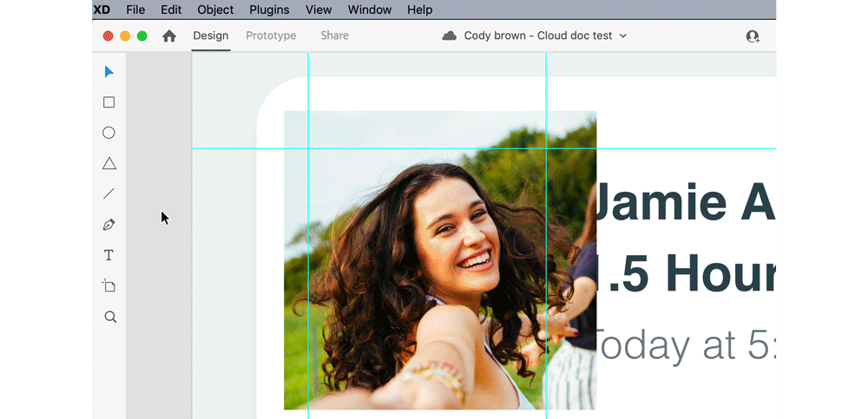Screen dimensions: 868x419
Task: Select the Ellipse tool
Action: [x=108, y=133]
